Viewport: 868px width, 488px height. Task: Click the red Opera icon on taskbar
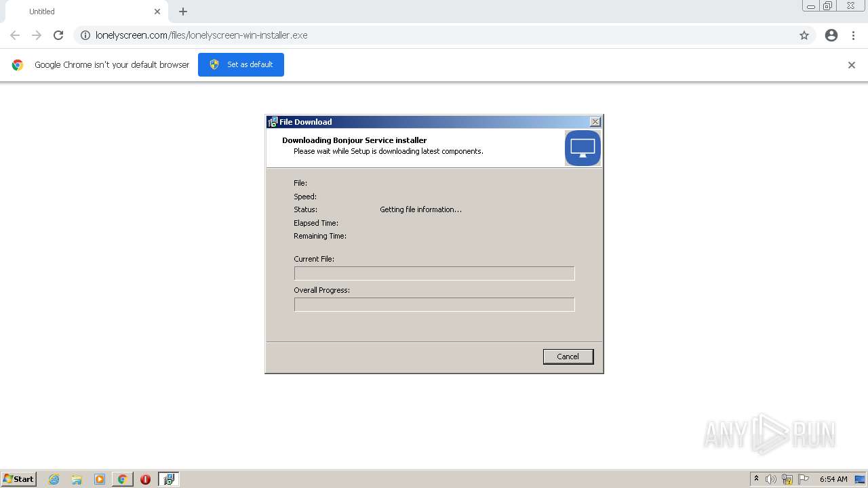(145, 479)
